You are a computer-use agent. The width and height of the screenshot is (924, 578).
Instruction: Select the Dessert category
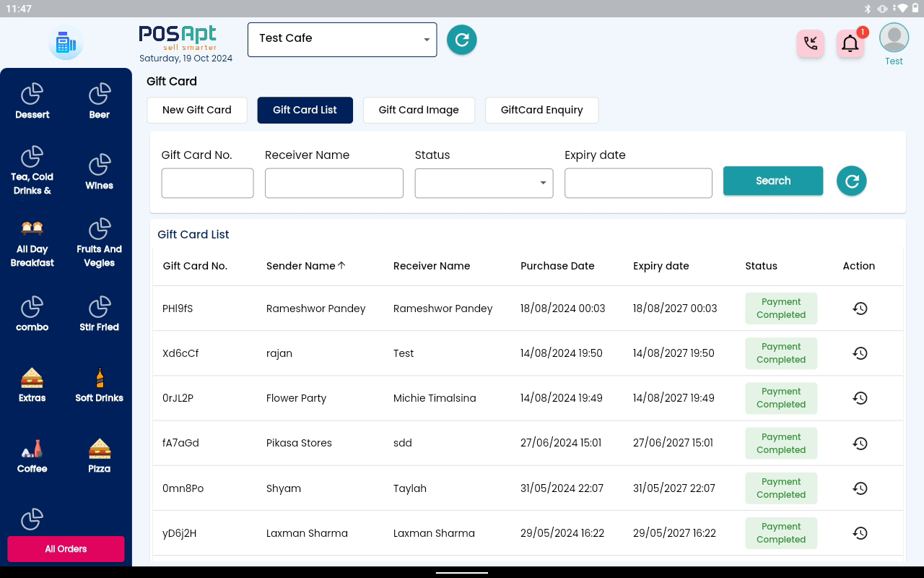(32, 101)
